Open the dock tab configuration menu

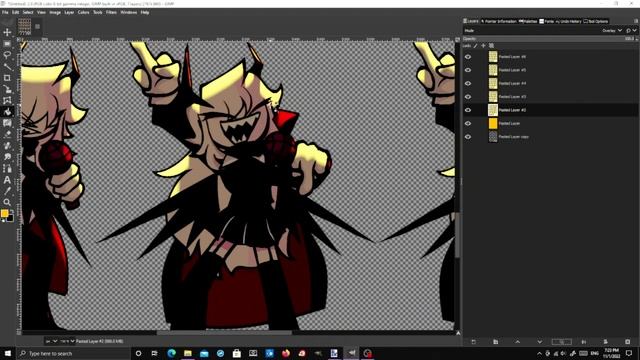pyautogui.click(x=636, y=21)
